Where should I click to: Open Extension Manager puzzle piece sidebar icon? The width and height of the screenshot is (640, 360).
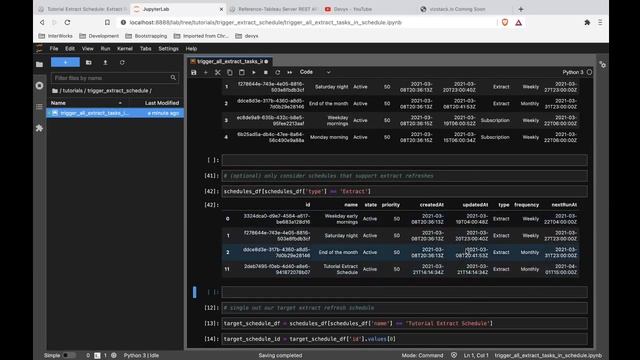click(x=39, y=128)
